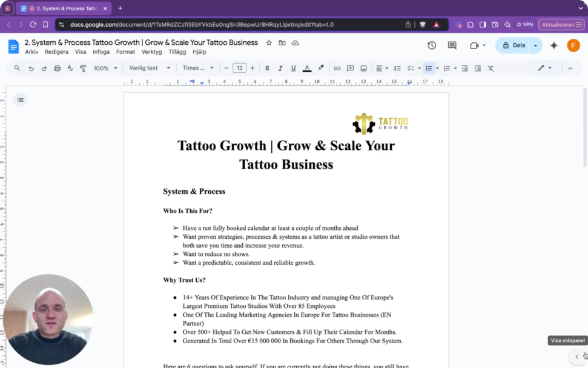The height and width of the screenshot is (368, 588).
Task: Increase the indent
Action: click(x=478, y=69)
